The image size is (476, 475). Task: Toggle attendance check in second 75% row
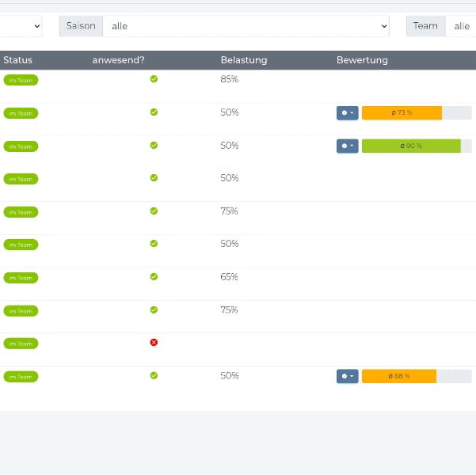click(154, 310)
